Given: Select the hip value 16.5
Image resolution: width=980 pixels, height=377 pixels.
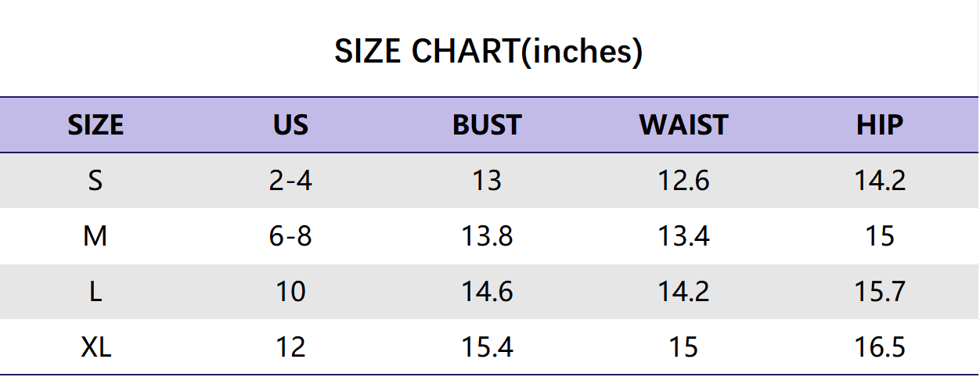Looking at the screenshot, I should pos(880,346).
